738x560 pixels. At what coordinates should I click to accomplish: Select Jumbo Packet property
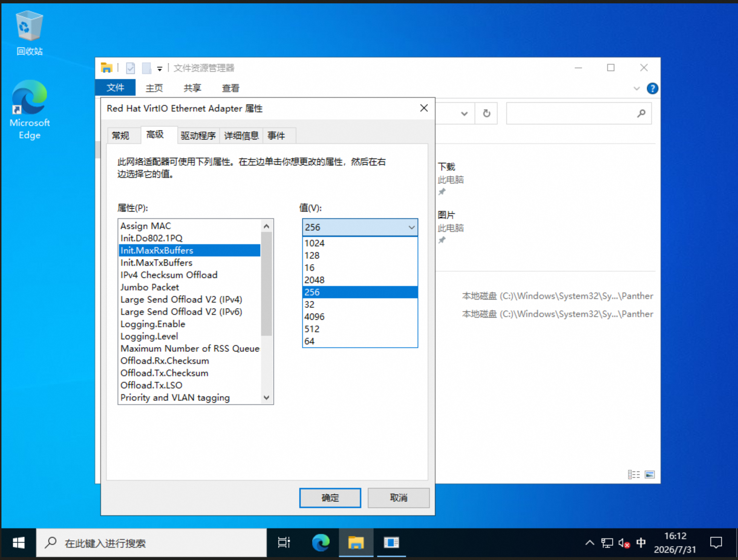(x=189, y=287)
